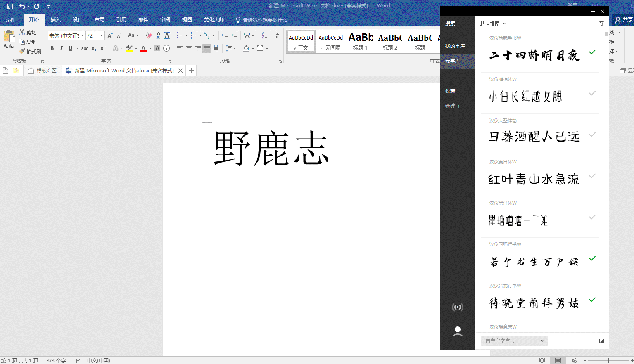Toggle Strikethrough (abc) formatting
The height and width of the screenshot is (364, 634).
point(85,48)
